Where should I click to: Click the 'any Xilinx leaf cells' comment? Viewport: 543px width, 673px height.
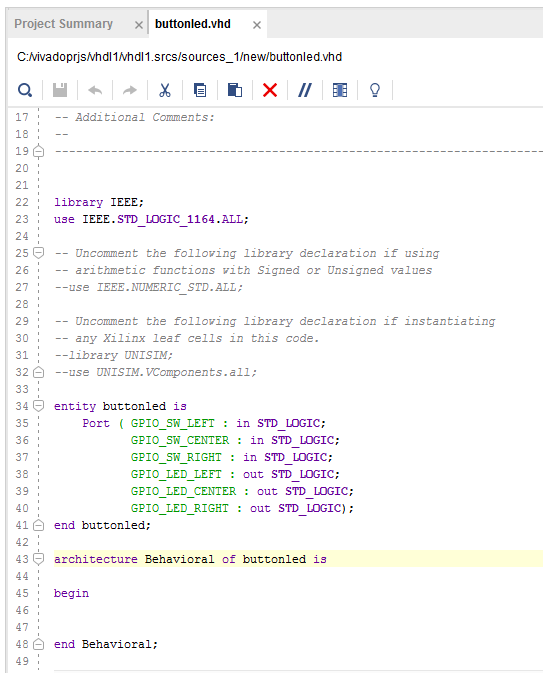[x=187, y=338]
